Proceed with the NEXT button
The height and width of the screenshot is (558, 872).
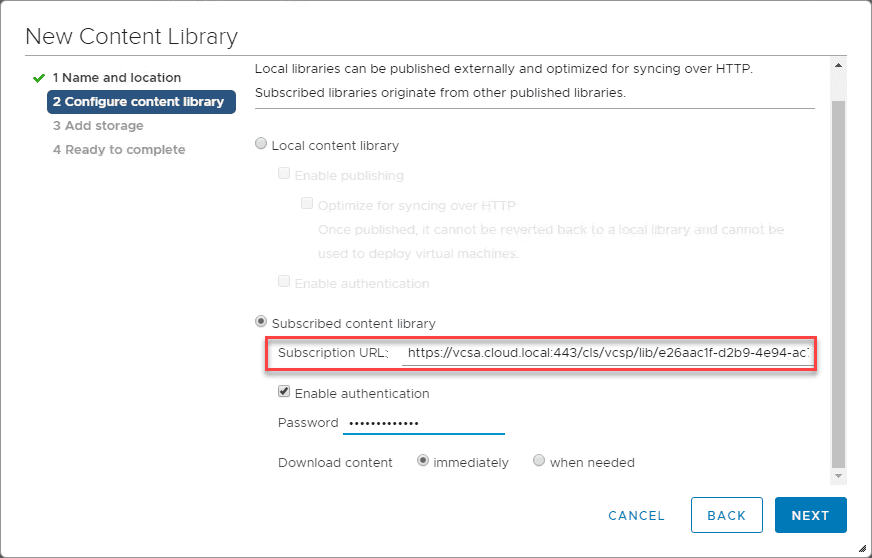810,515
